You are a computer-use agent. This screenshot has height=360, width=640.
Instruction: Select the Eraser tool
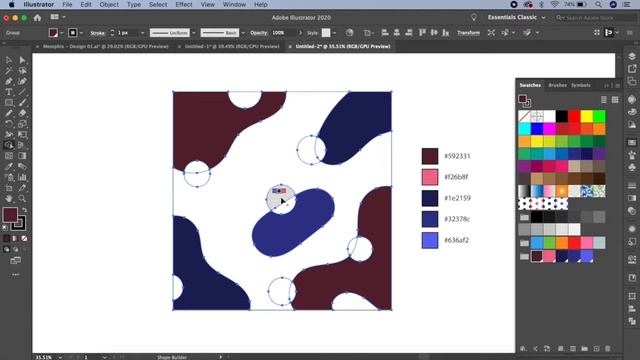pyautogui.click(x=22, y=113)
